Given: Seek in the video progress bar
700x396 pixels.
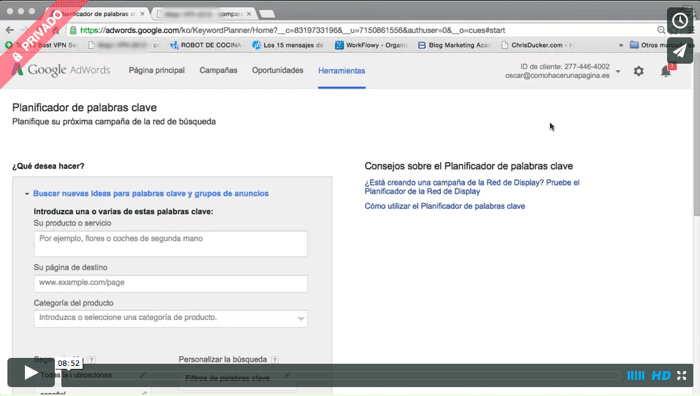Looking at the screenshot, I should (341, 375).
